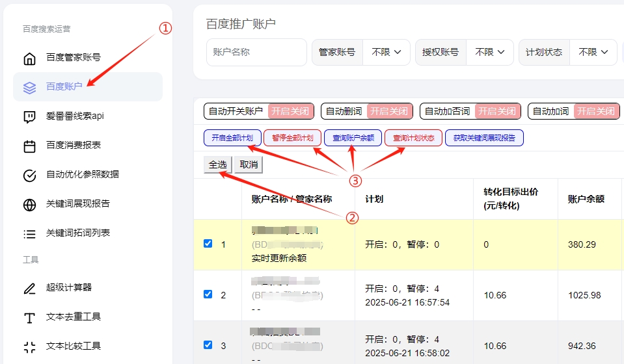Click the list icon for 关键词拓词列表
This screenshot has width=624, height=364.
click(29, 234)
